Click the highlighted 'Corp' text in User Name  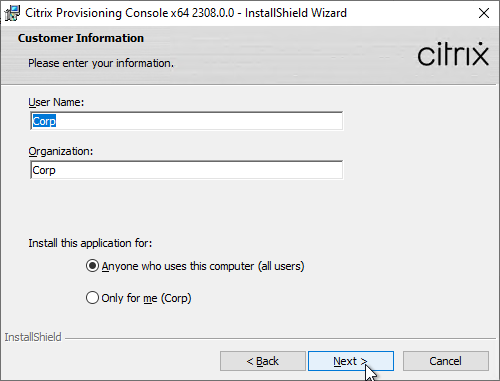(44, 121)
